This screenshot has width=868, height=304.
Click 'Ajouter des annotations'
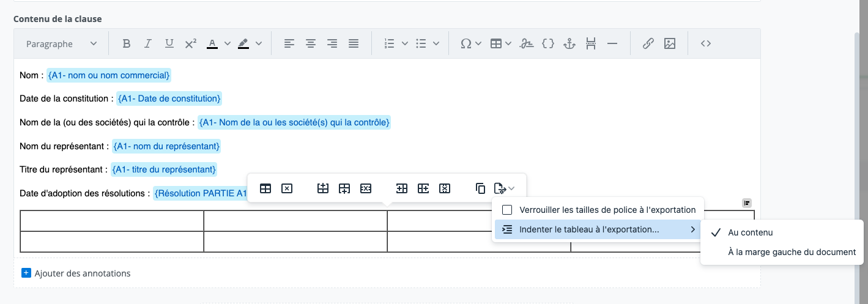point(82,273)
